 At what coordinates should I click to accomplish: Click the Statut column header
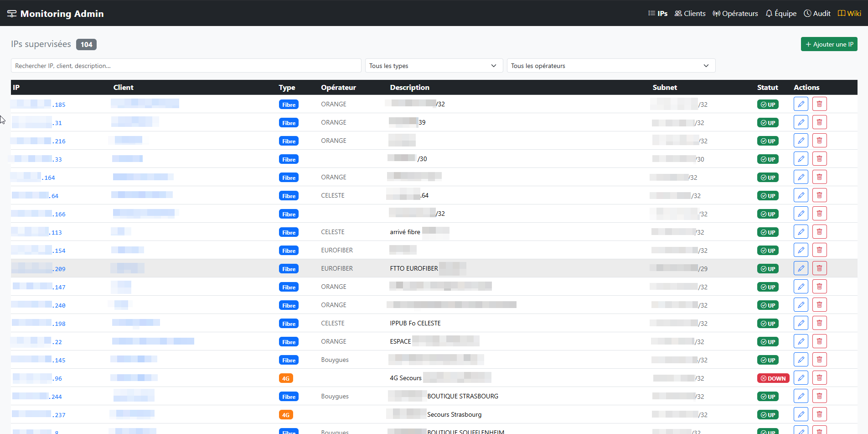[768, 87]
